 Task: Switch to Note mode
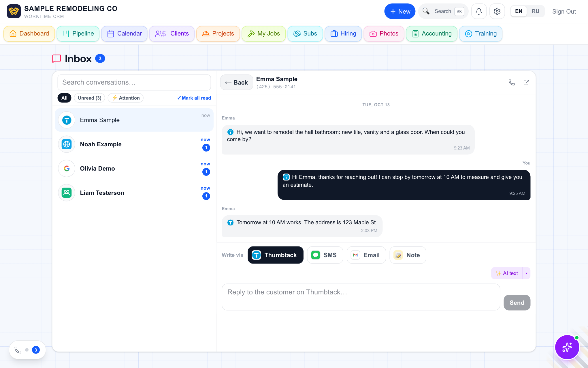tap(408, 255)
